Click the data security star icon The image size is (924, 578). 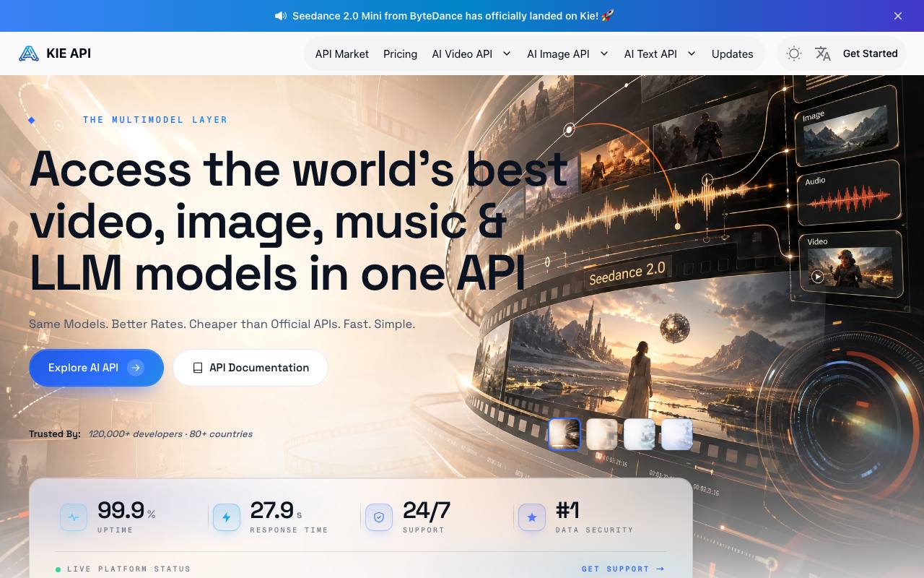pos(532,517)
